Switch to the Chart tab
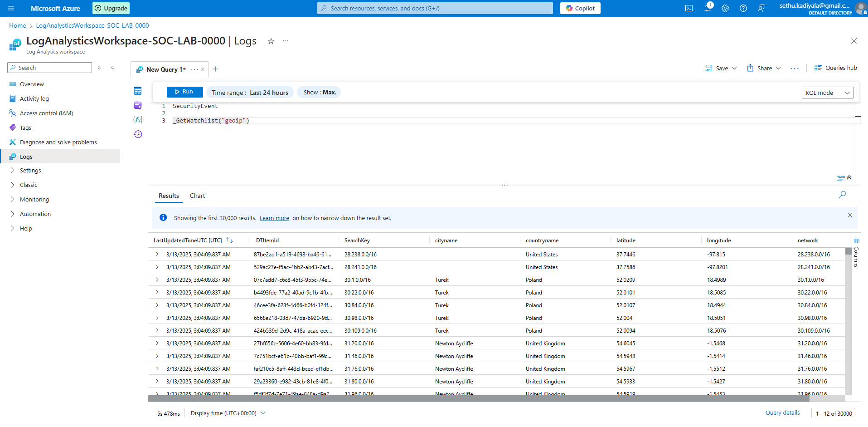 (197, 196)
